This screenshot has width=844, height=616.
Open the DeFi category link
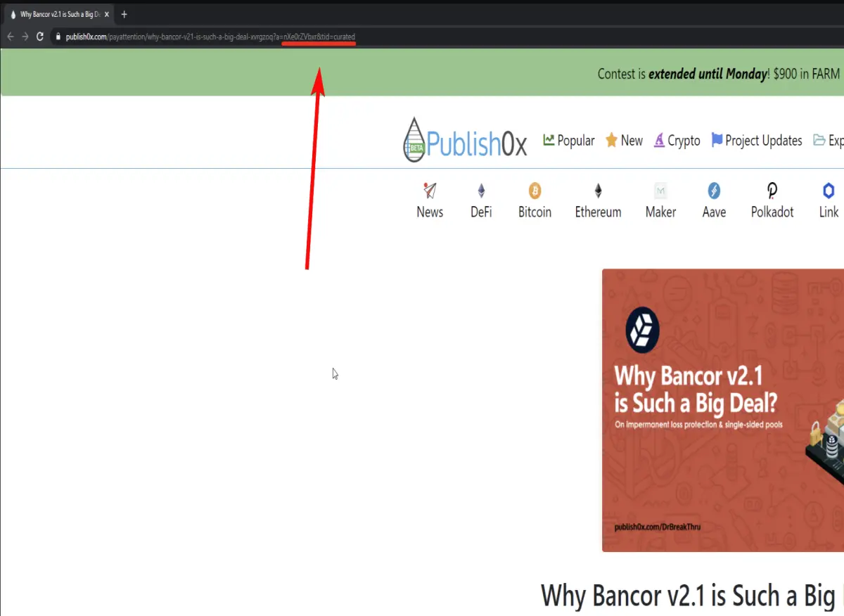pos(482,212)
